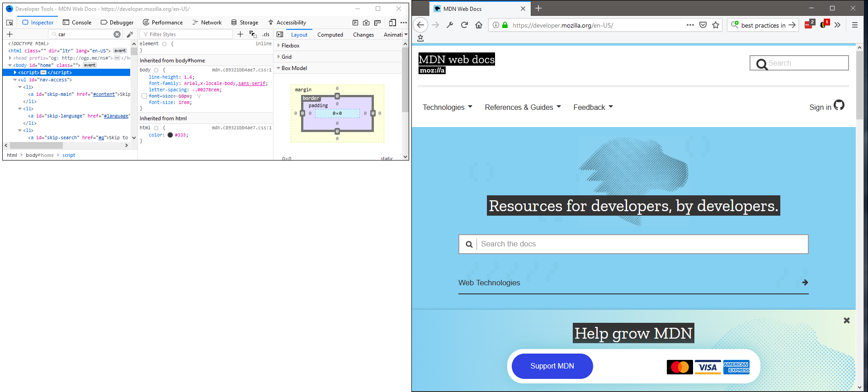Click the GitHub icon next to Sign in

point(839,105)
